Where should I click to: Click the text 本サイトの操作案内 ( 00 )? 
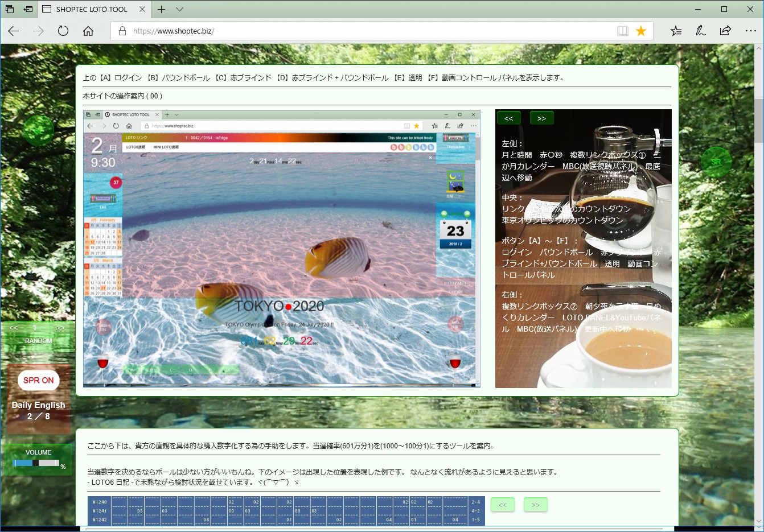[123, 96]
